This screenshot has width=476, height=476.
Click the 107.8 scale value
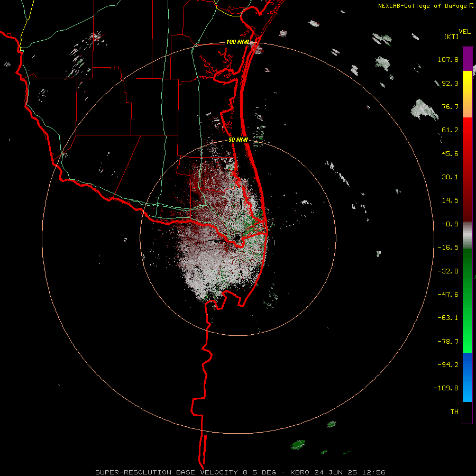click(448, 59)
